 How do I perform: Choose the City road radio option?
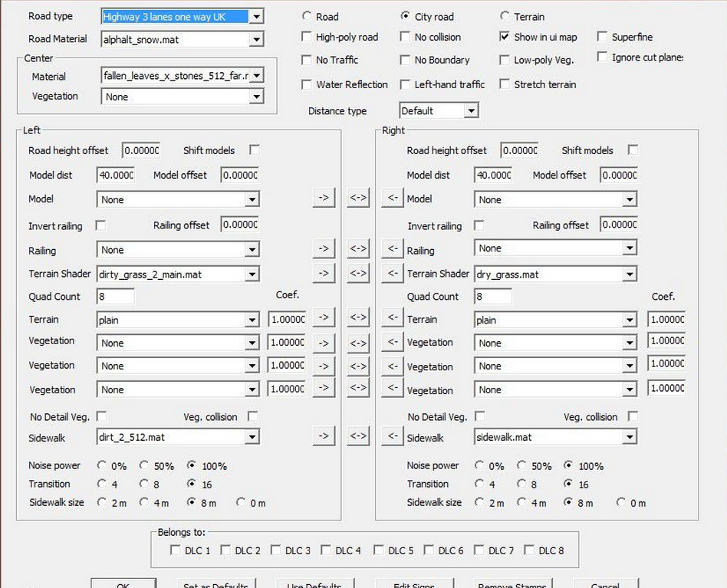[405, 16]
